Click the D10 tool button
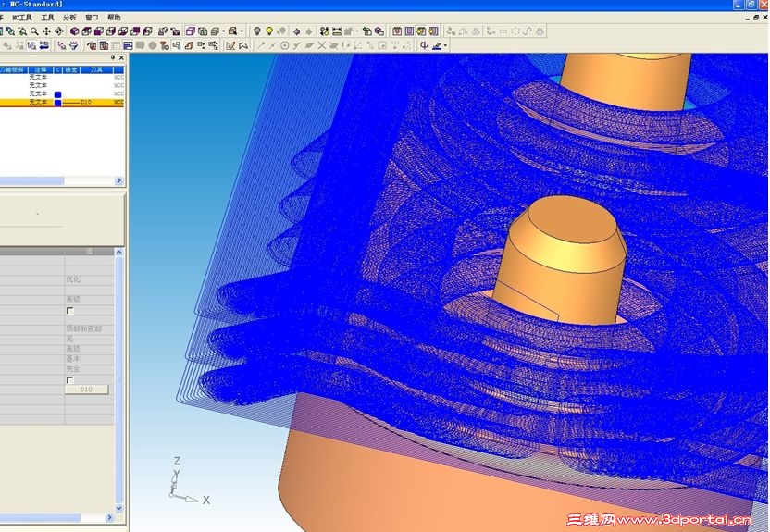This screenshot has width=770, height=532. [86, 390]
